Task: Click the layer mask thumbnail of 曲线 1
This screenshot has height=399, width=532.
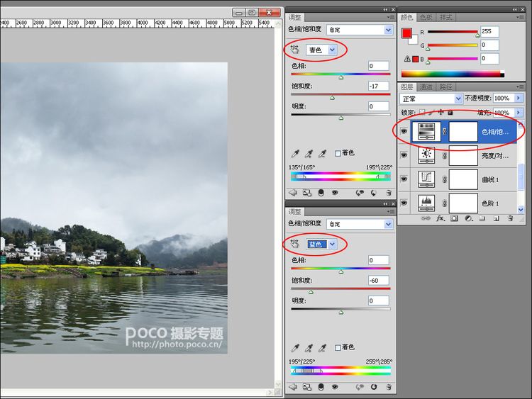Action: coord(463,179)
